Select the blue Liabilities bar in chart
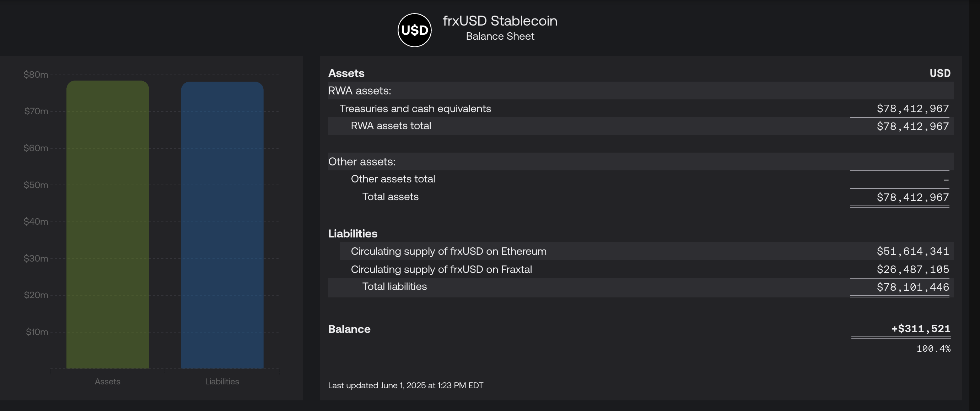 tap(222, 225)
